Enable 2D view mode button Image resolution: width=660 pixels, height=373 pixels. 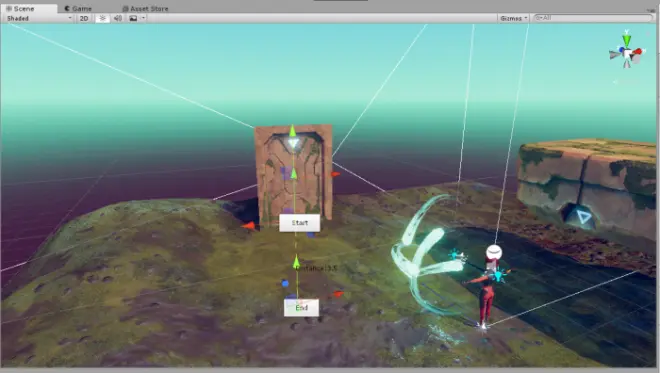click(84, 18)
